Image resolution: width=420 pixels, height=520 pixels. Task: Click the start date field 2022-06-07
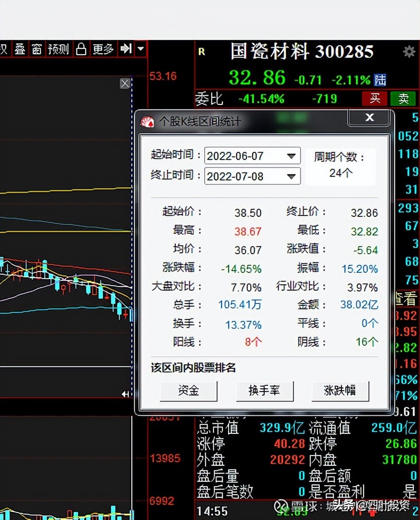point(252,156)
